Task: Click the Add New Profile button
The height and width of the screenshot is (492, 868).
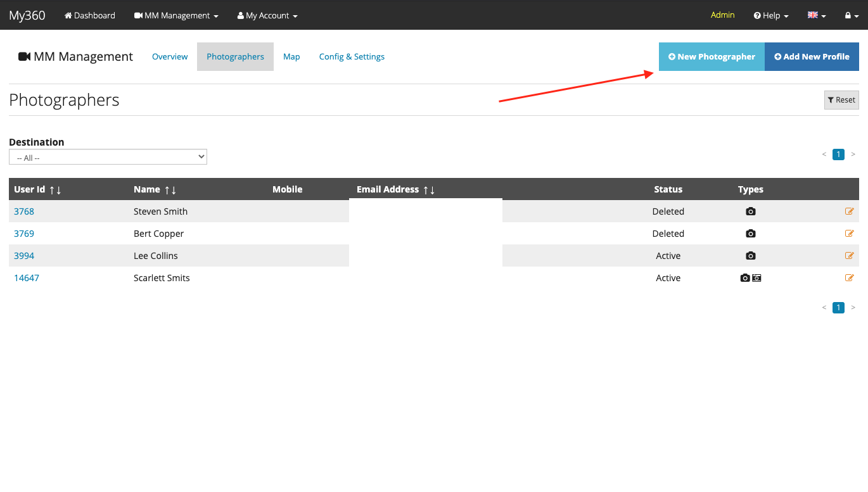Action: point(812,56)
